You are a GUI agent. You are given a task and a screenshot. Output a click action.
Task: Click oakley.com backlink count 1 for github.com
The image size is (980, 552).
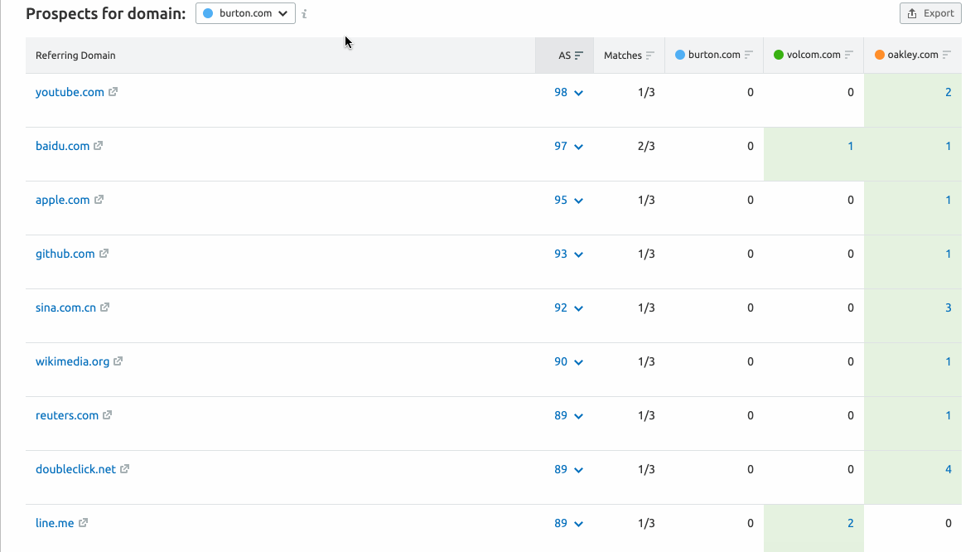(x=949, y=254)
